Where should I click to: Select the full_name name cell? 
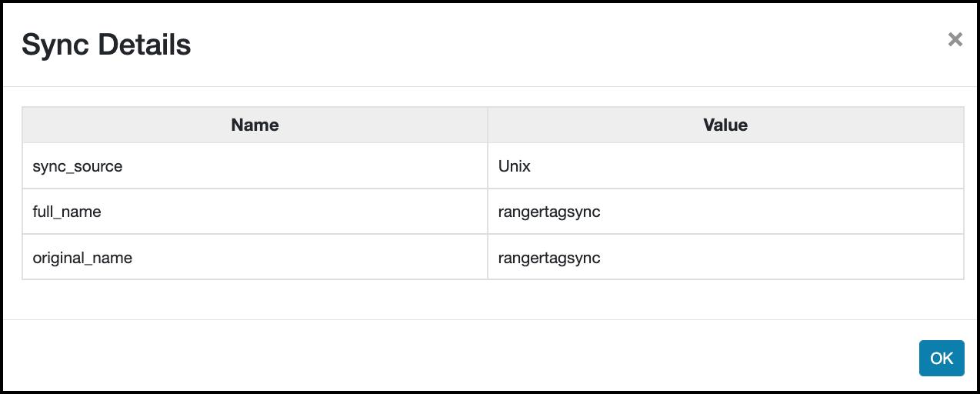(x=67, y=212)
